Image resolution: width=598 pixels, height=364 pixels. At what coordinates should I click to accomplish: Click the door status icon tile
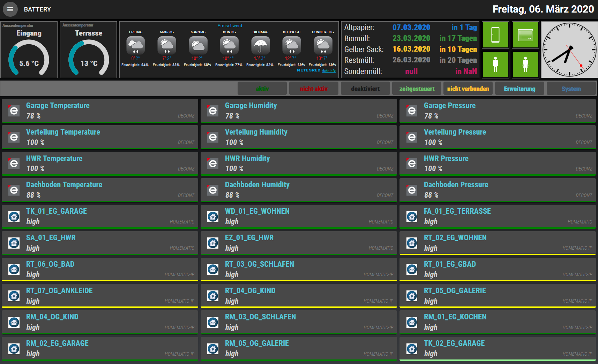point(495,35)
